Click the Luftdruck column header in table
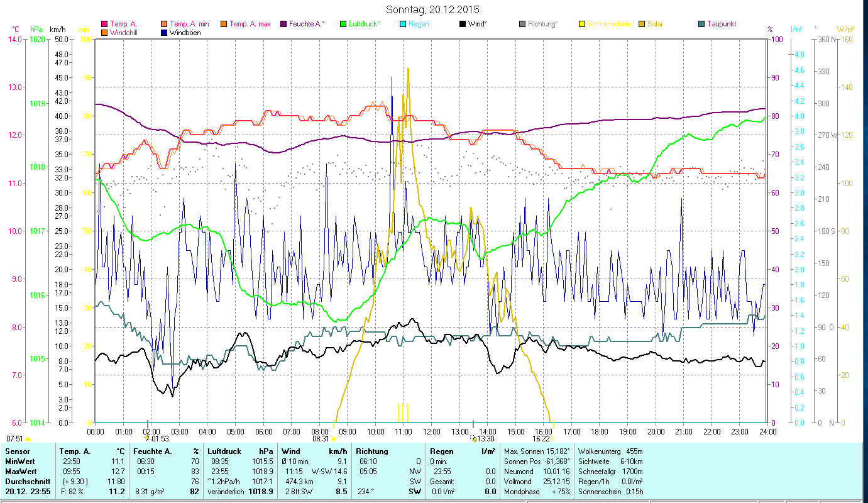Viewport: 868px width, 503px height. coord(224,451)
